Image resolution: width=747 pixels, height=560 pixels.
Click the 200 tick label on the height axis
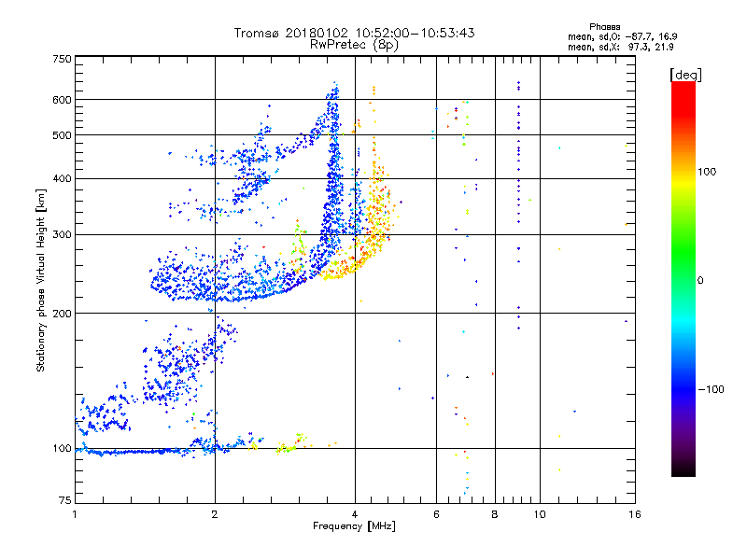[62, 314]
